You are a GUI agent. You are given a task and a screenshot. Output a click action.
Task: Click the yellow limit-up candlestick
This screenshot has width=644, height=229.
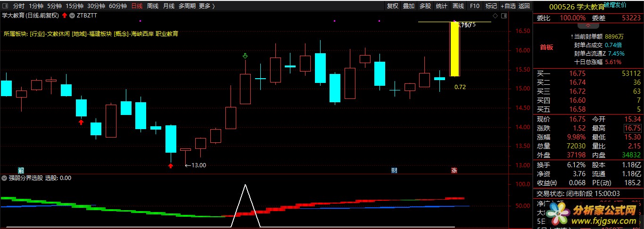point(454,49)
